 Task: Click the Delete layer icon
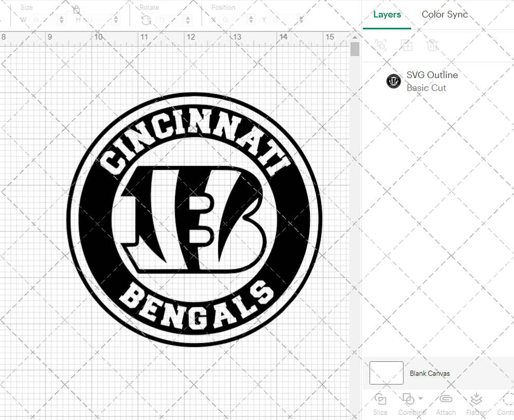point(433,45)
